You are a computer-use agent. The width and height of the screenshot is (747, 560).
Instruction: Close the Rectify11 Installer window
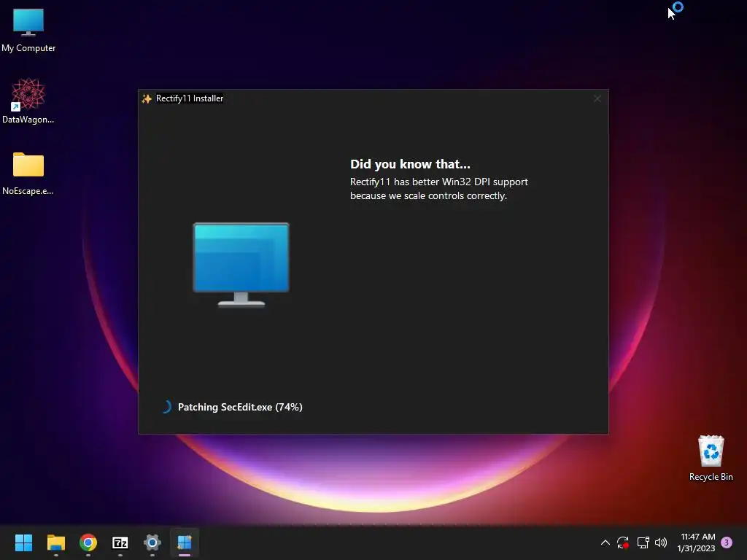(597, 98)
